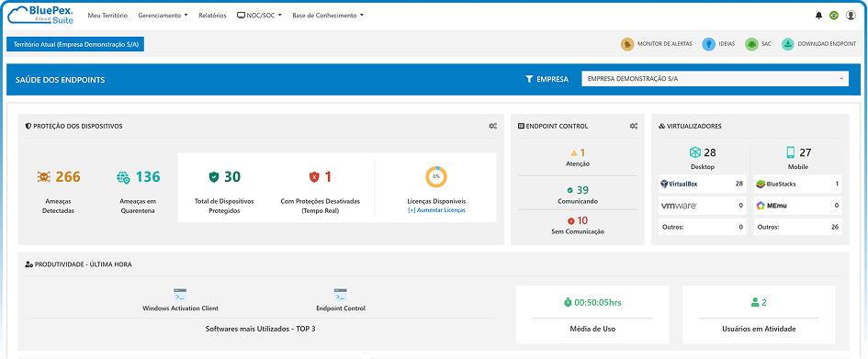Click the Ameaças em Quarentena globe icon
Screen dimensions: 868x359
pyautogui.click(x=123, y=177)
